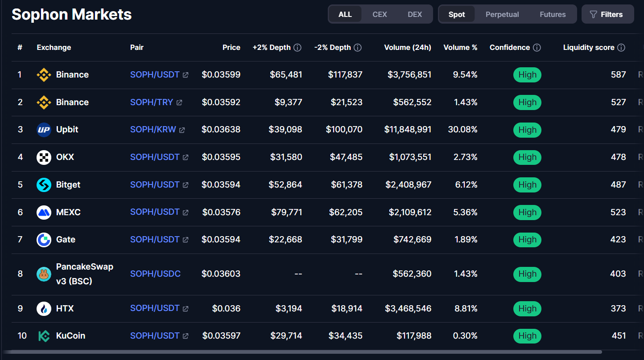Click info icon beside Liquidity score header
This screenshot has width=644, height=360.
click(621, 48)
